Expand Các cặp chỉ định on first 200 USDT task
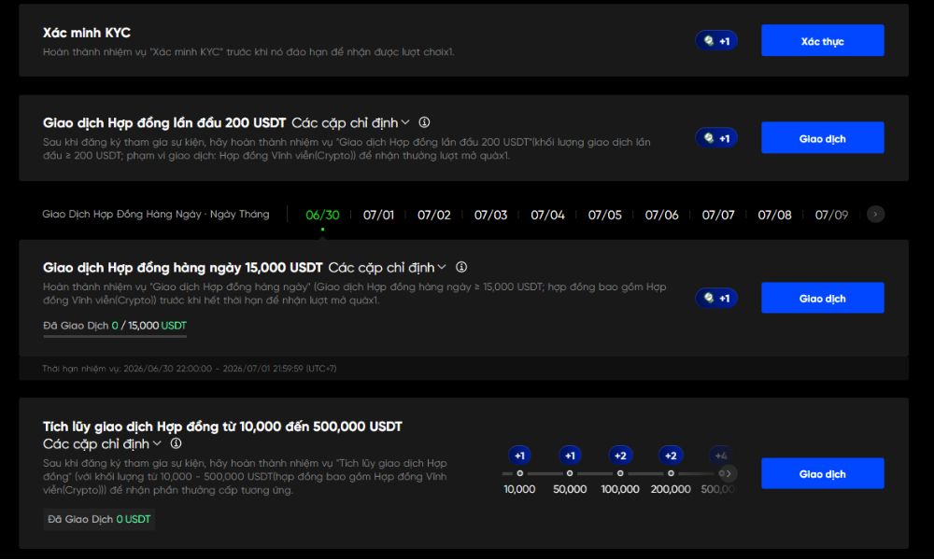This screenshot has height=560, width=934. click(350, 122)
